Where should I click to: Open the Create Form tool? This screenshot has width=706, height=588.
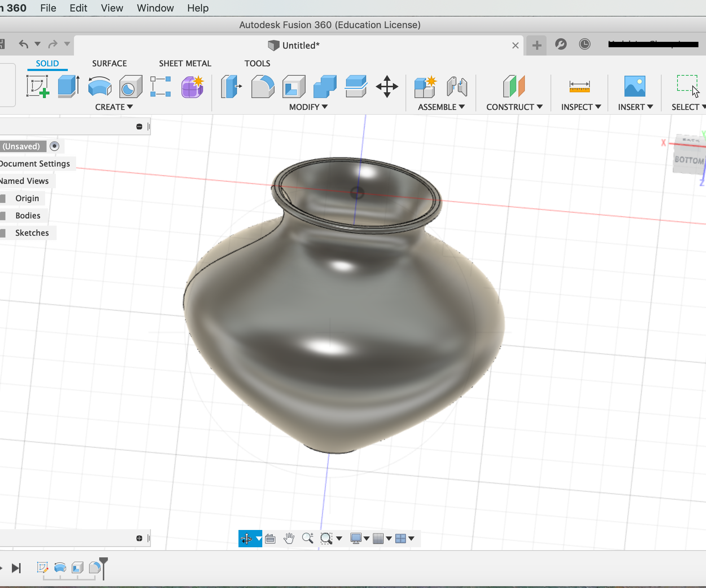click(x=192, y=87)
